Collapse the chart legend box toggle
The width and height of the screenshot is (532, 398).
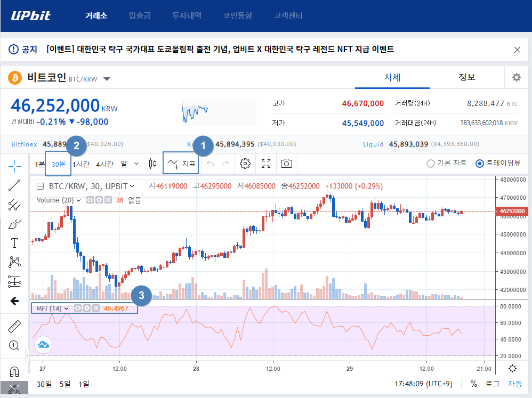pos(41,186)
